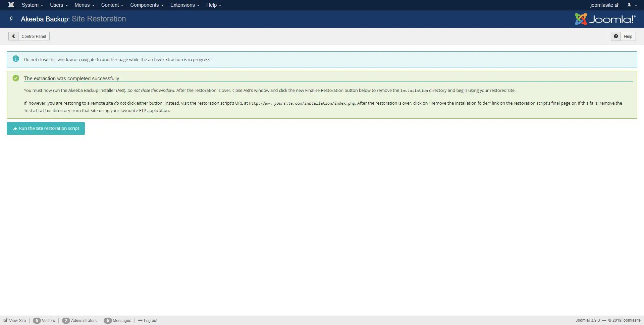Viewport: 644px width, 325px height.
Task: Click the back arrow icon beside Control Panel
Action: pyautogui.click(x=13, y=36)
